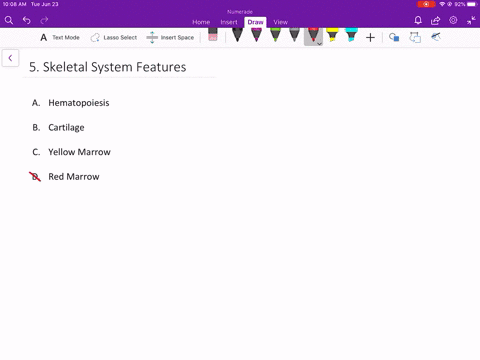
Task: Exit full screen mode arrows
Action: pos(471,20)
